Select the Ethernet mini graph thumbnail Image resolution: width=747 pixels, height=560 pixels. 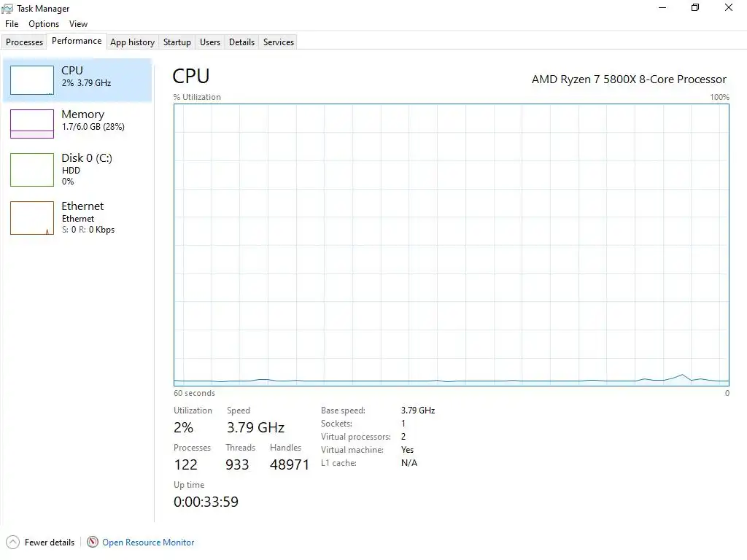(32, 218)
